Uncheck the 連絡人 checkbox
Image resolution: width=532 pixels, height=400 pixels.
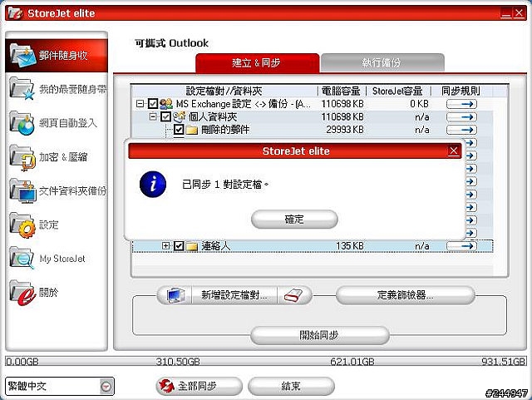179,246
